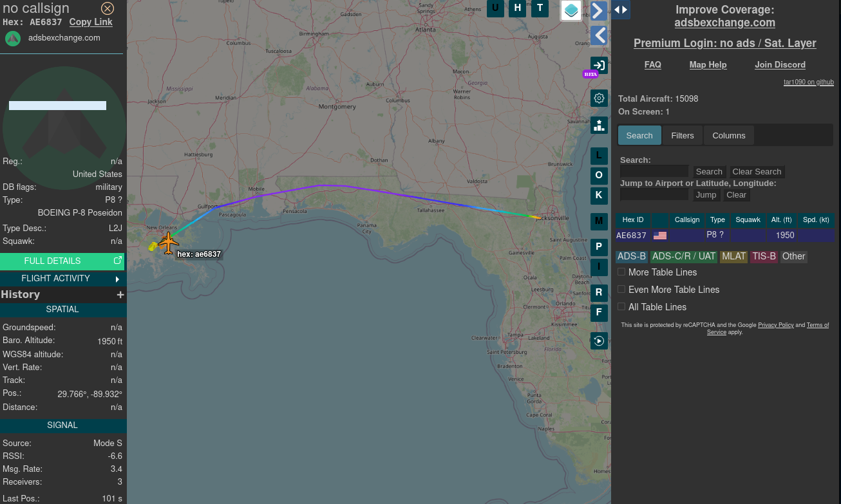
Task: Open the replay playback circle icon
Action: pos(599,341)
